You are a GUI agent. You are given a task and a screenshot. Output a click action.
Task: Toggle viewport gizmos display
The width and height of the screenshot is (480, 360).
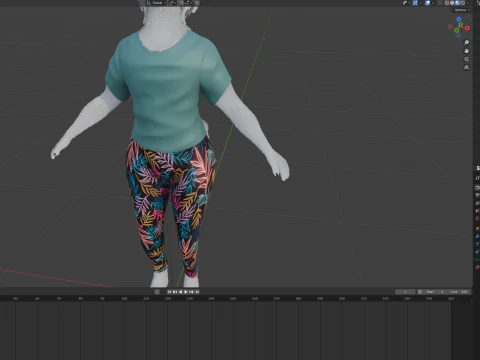pos(415,3)
